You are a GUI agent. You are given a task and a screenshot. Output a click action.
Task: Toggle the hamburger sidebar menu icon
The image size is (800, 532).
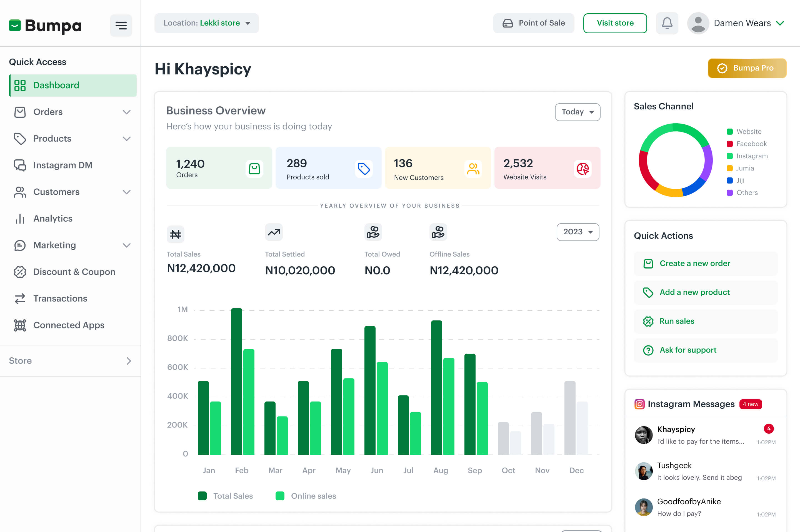121,25
